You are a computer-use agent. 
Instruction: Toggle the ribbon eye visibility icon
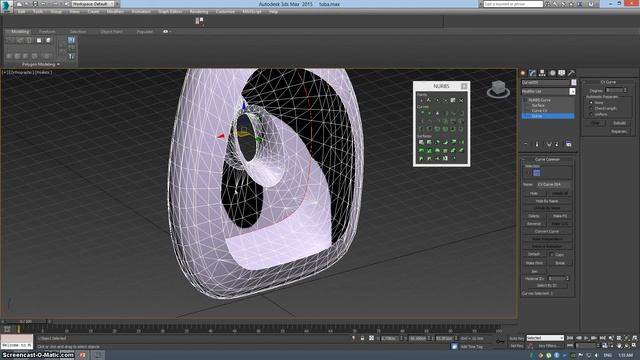pos(165,31)
